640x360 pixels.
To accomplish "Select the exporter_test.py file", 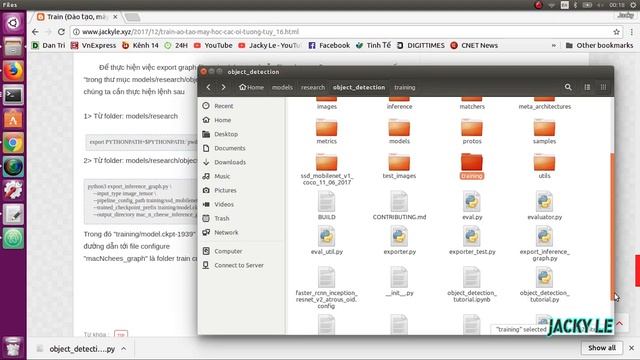I will [x=472, y=240].
